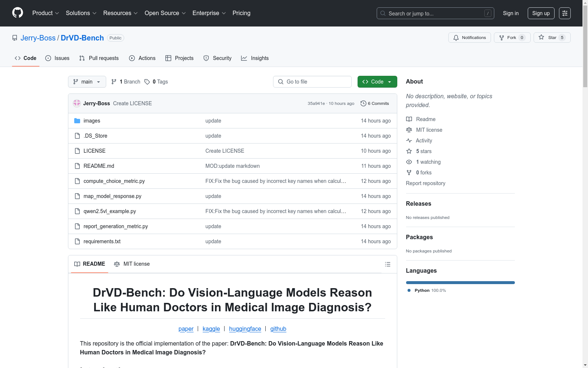Go to the Actions tab
The height and width of the screenshot is (368, 588).
[142, 58]
